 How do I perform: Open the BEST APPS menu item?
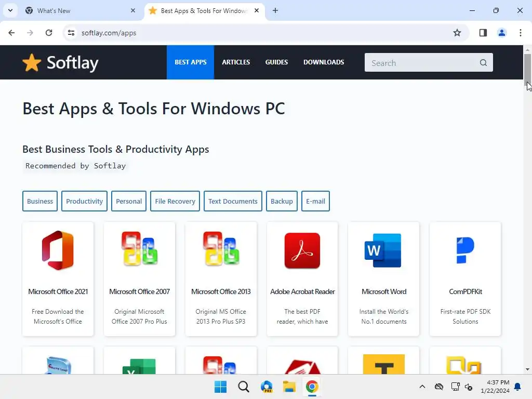[x=190, y=62]
